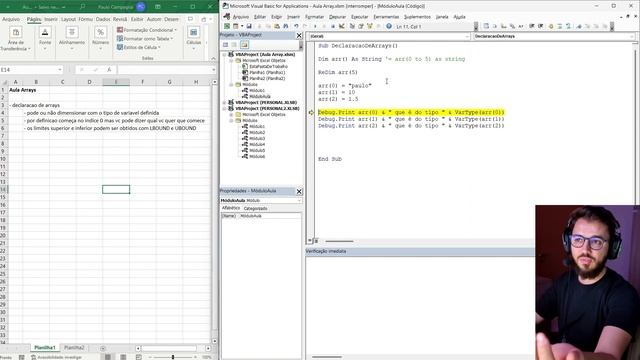
Task: Switch to the Planilha2 sheet tab
Action: coord(74,348)
